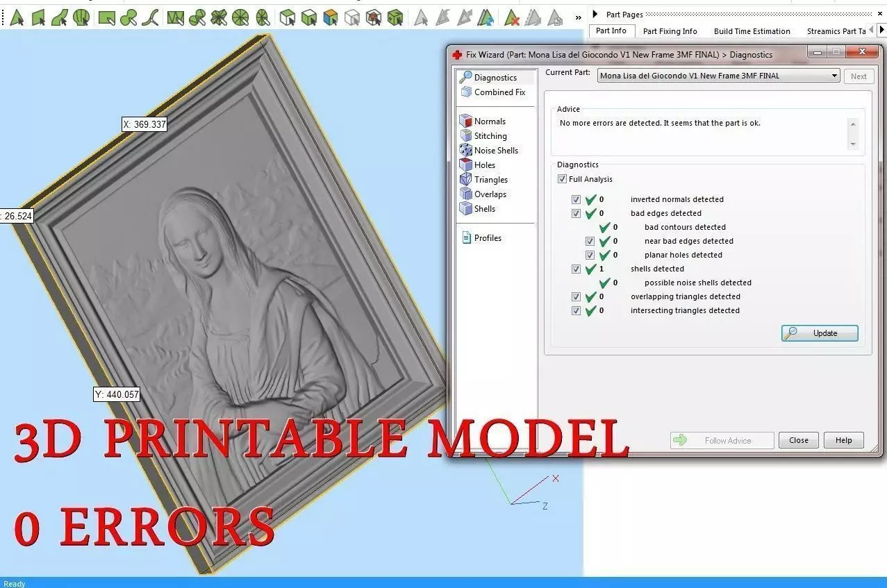Click the 'bad contours detected' text
Image resolution: width=887 pixels, height=588 pixels.
click(x=685, y=227)
